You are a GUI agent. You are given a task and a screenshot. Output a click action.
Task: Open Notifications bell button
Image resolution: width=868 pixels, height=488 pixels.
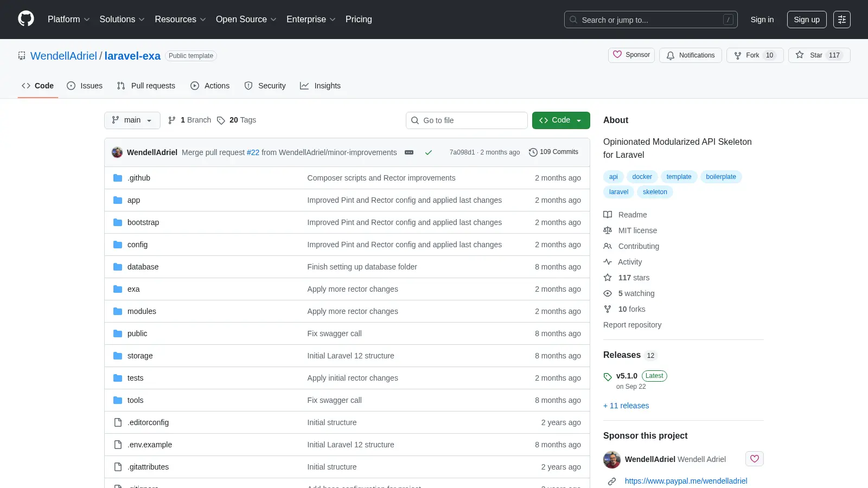tap(691, 55)
